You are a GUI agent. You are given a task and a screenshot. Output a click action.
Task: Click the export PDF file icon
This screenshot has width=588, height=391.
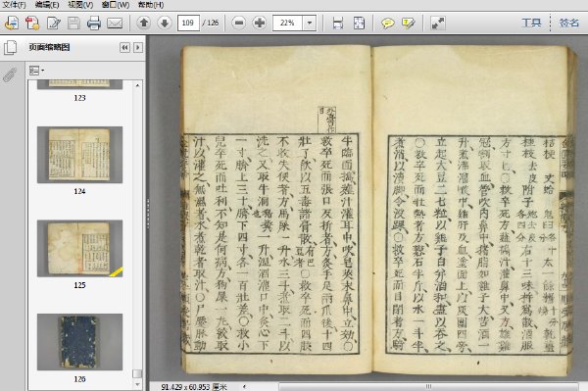[x=32, y=23]
